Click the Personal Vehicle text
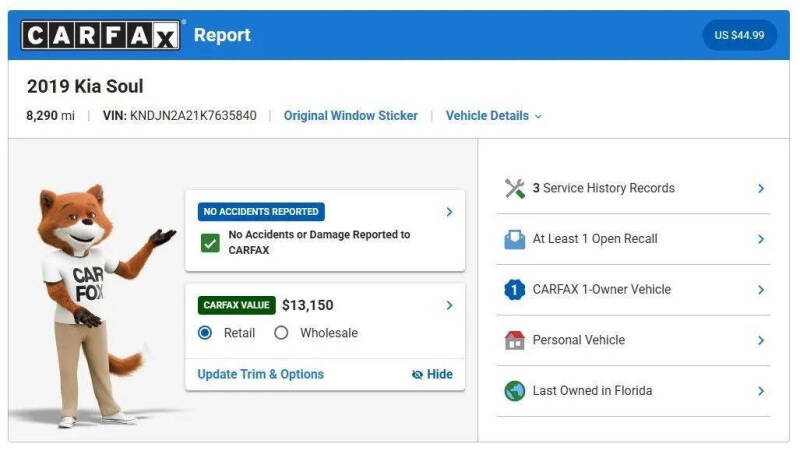800x451 pixels. pyautogui.click(x=579, y=340)
